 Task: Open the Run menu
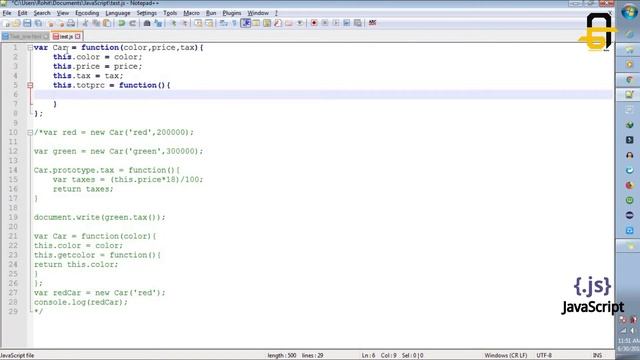(x=211, y=13)
